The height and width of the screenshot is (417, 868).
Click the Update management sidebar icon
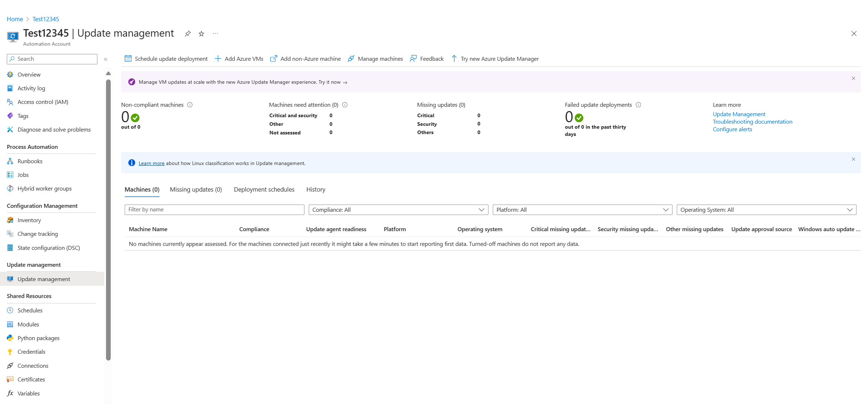click(x=10, y=279)
